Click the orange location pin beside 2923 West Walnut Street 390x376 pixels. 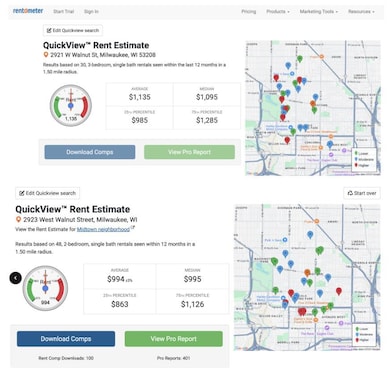pyautogui.click(x=18, y=219)
